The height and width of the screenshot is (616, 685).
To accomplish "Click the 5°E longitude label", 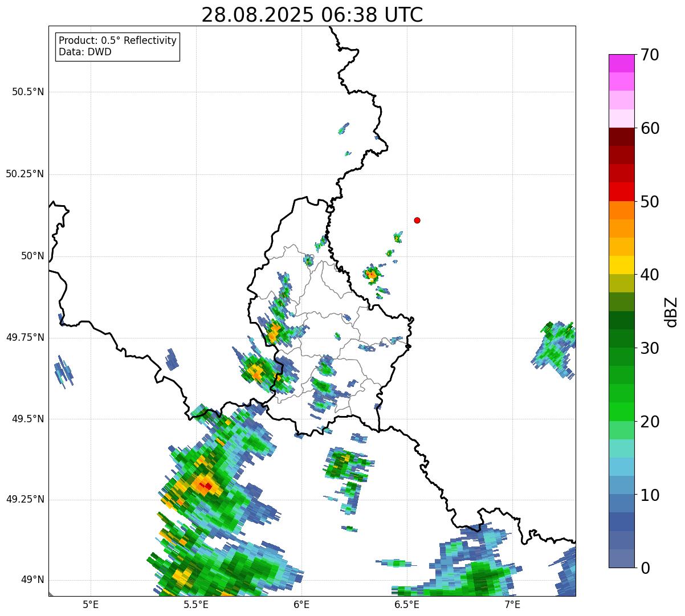I will tap(91, 604).
